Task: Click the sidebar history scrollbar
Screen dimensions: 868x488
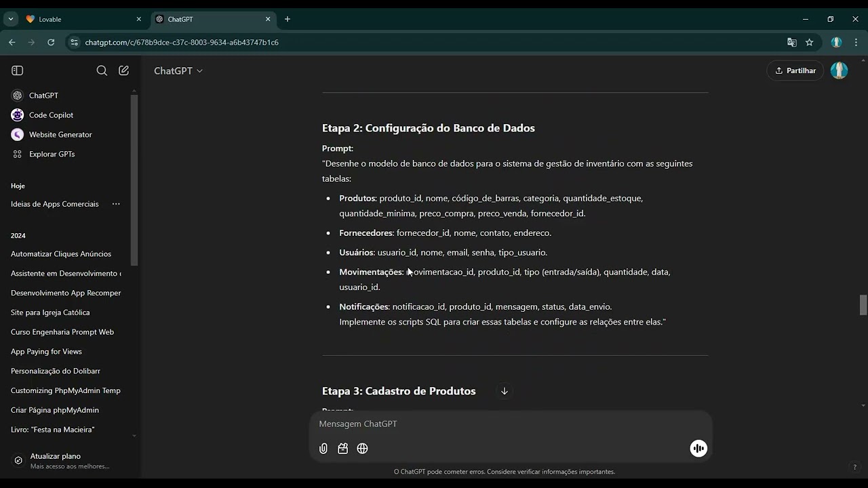Action: [x=134, y=180]
